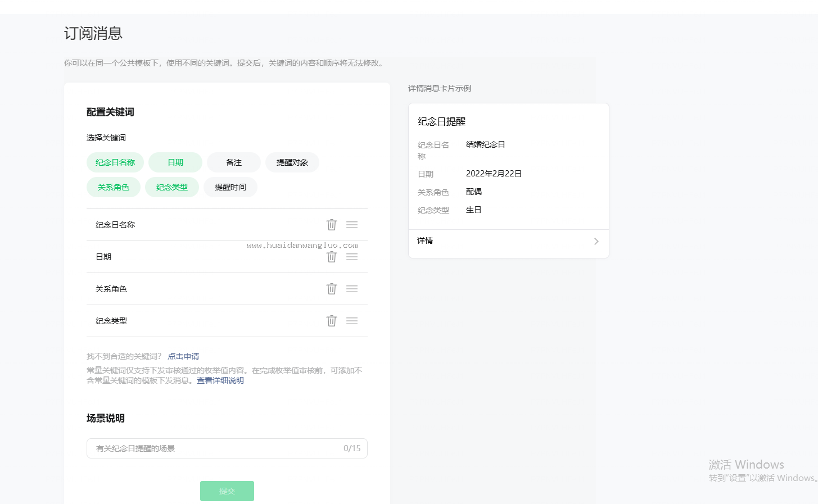Open the 查看详细说明 link
818x504 pixels.
(x=220, y=380)
